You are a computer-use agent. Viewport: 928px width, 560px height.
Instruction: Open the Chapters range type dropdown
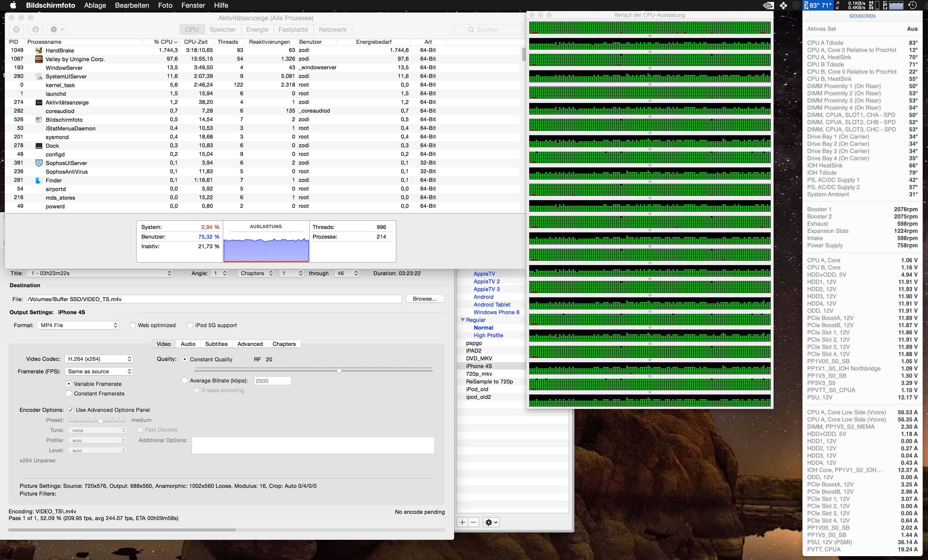point(256,273)
